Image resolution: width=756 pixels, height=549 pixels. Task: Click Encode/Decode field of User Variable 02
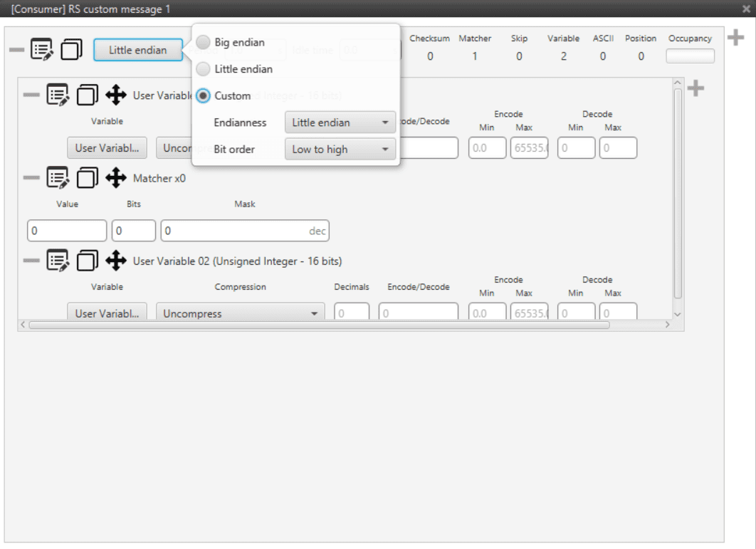419,313
